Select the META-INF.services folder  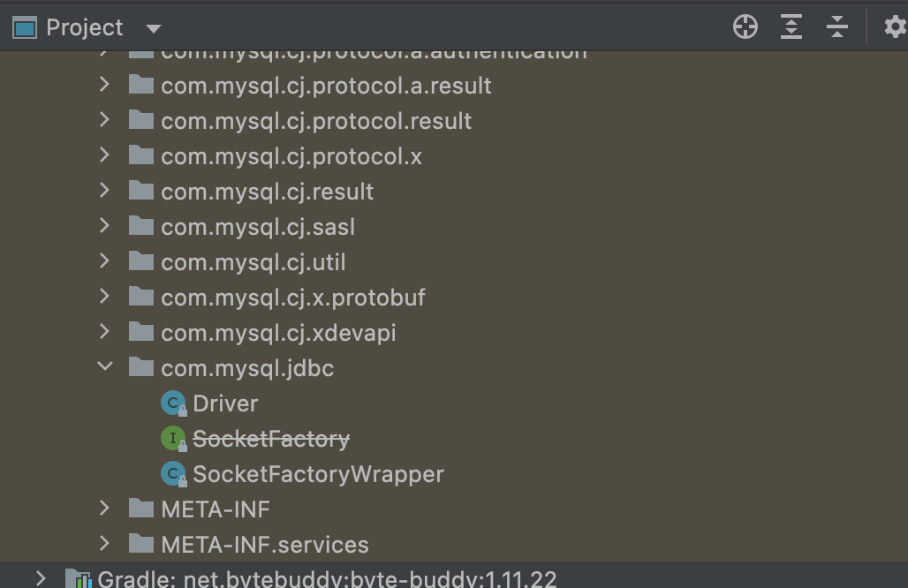[265, 545]
